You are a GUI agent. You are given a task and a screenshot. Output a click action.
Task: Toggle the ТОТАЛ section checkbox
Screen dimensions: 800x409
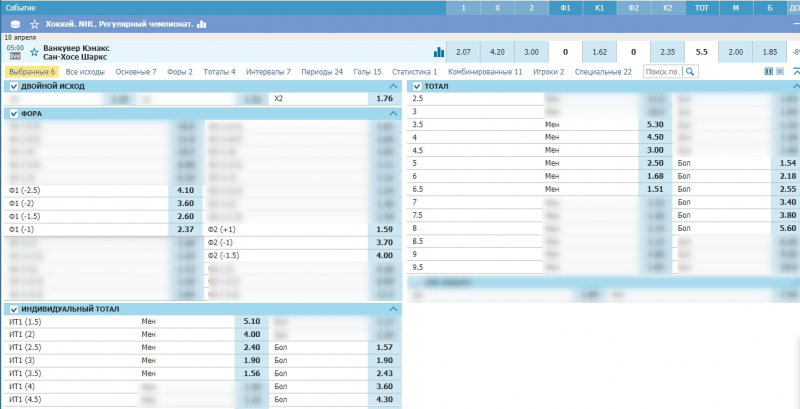click(418, 87)
